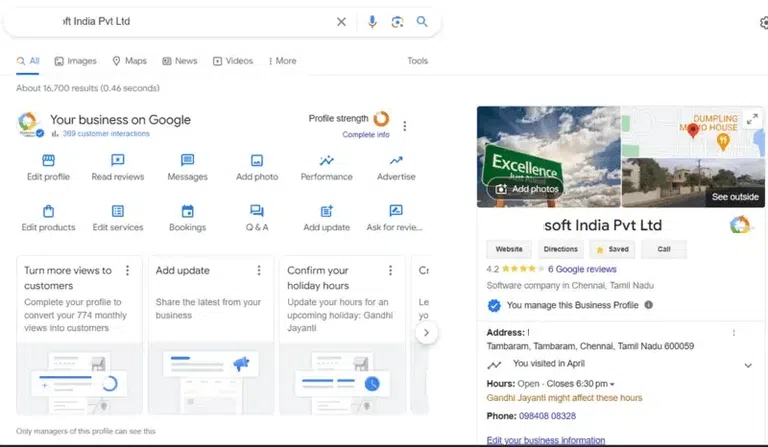Switch to the Images tab
This screenshot has height=447, width=768.
tap(75, 61)
